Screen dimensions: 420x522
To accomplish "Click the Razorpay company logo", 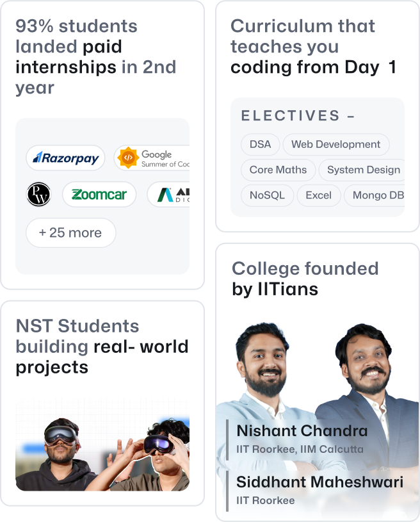I will click(x=65, y=158).
